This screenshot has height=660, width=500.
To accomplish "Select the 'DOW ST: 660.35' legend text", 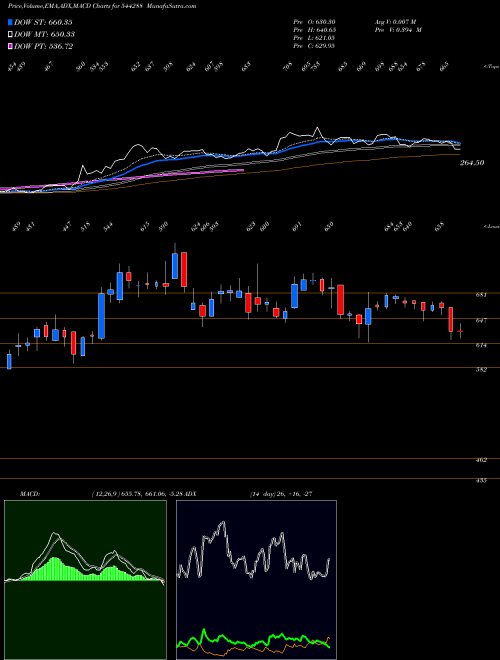I will click(43, 22).
